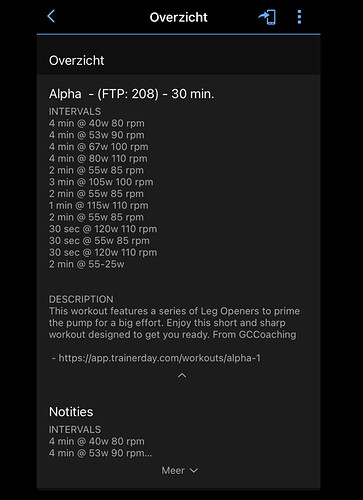This screenshot has width=363, height=500.
Task: Tap the 1 min @ 115w interval line
Action: pos(99,205)
